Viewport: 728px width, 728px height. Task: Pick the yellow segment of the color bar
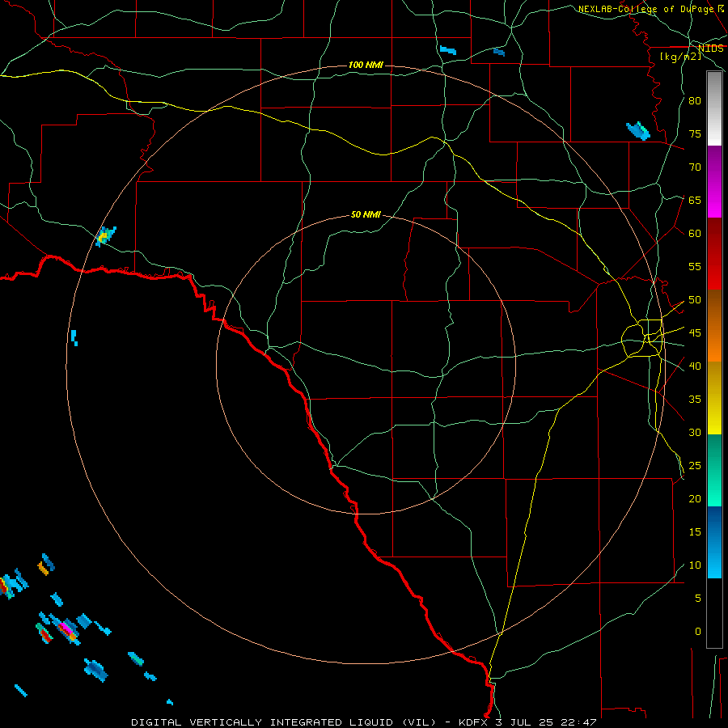[x=714, y=398]
